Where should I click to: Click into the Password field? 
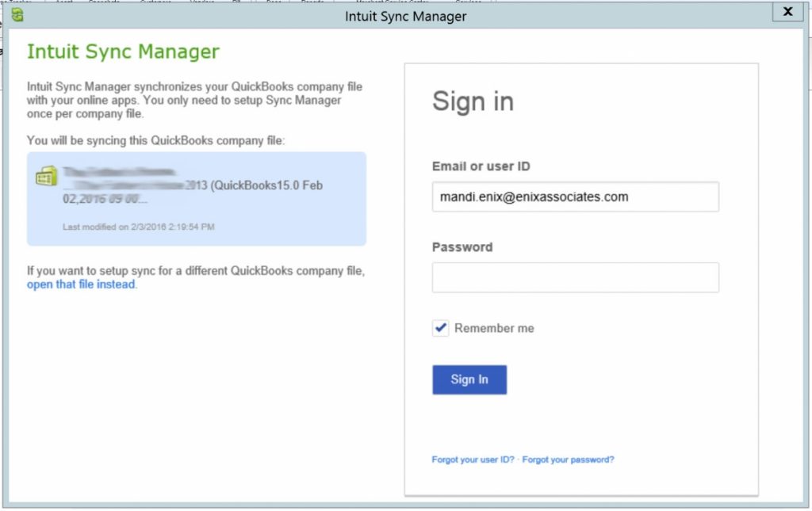576,277
